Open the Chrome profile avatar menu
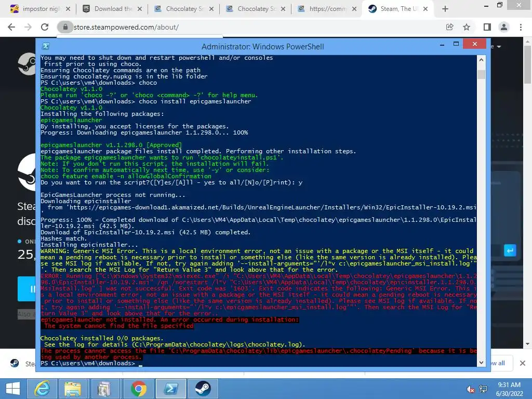 click(x=504, y=27)
